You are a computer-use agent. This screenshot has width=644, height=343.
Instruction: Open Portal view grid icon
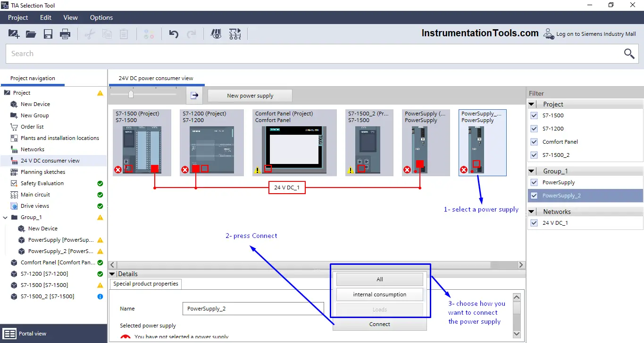pyautogui.click(x=10, y=334)
